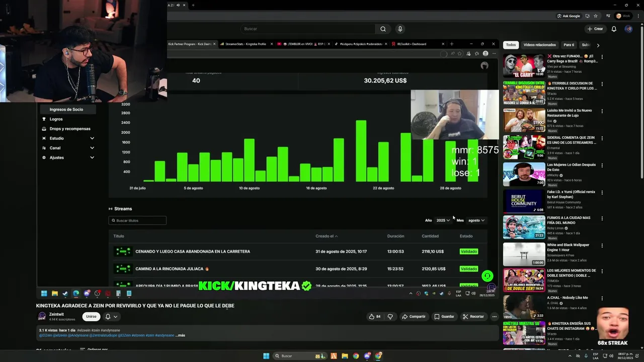644x362 pixels.
Task: Open the orange A icon beside the taskbar search
Action: 334,356
